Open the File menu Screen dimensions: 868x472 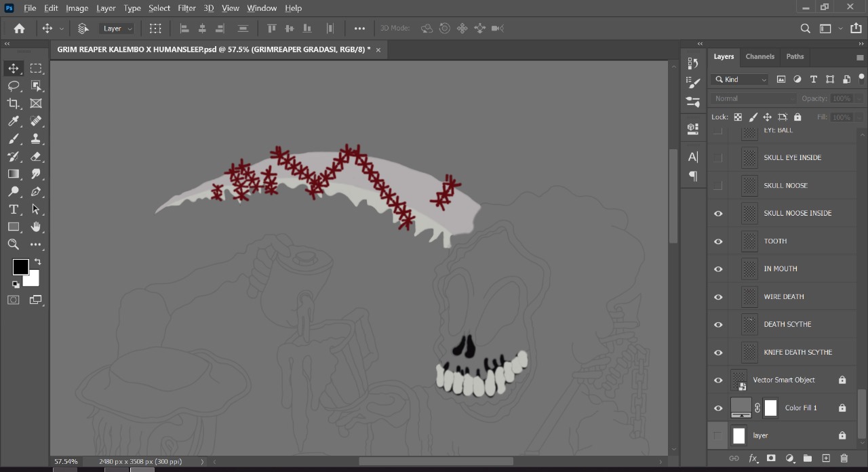click(x=30, y=8)
